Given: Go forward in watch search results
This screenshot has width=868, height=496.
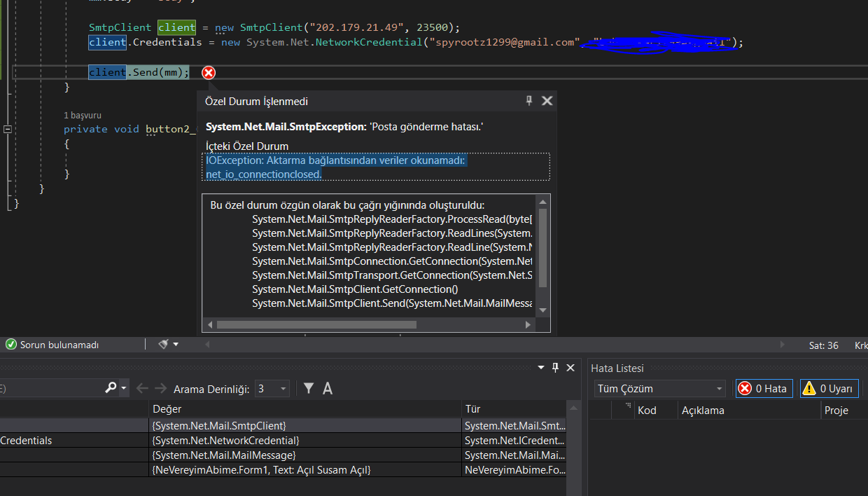Looking at the screenshot, I should pyautogui.click(x=161, y=388).
